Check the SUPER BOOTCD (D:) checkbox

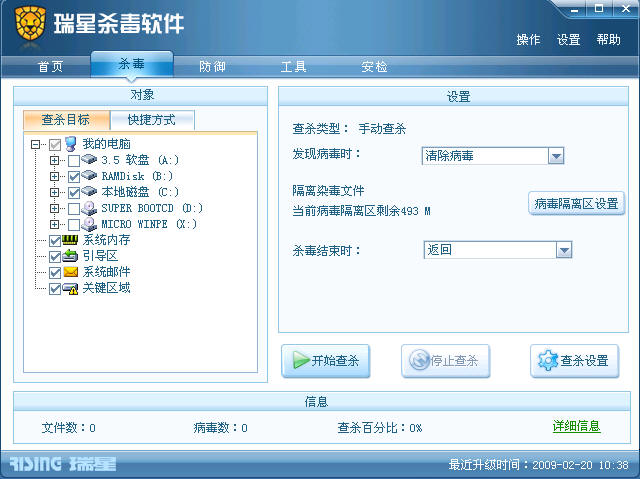pos(74,209)
